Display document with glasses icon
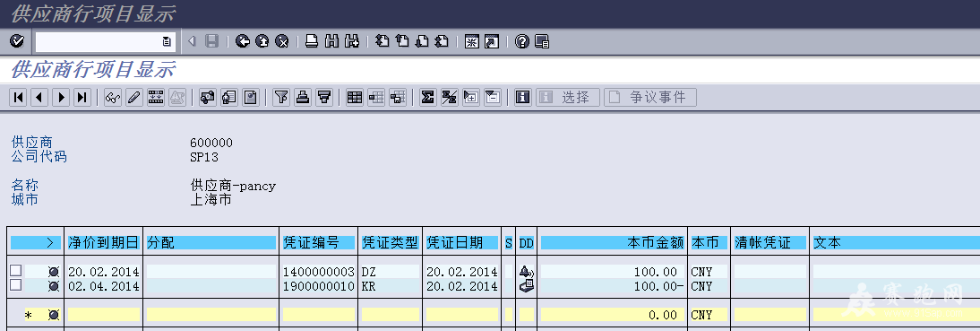Image resolution: width=980 pixels, height=331 pixels. click(x=113, y=97)
